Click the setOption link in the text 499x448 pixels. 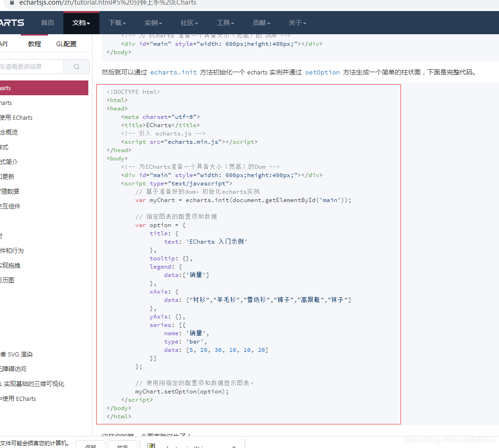click(x=322, y=72)
